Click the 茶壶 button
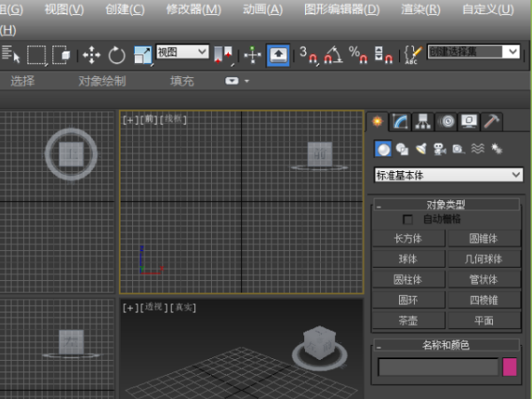Screen dimensions: 532x399 tap(408, 320)
